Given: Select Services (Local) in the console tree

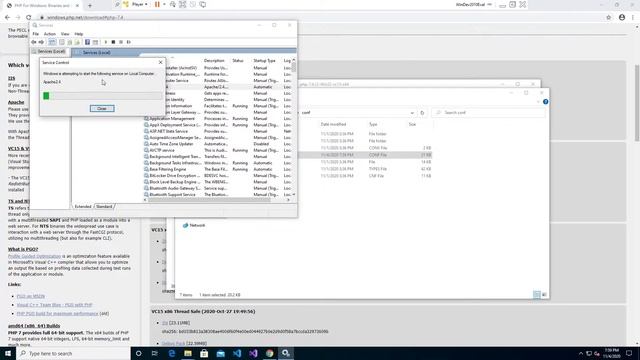Looking at the screenshot, I should pyautogui.click(x=49, y=51).
